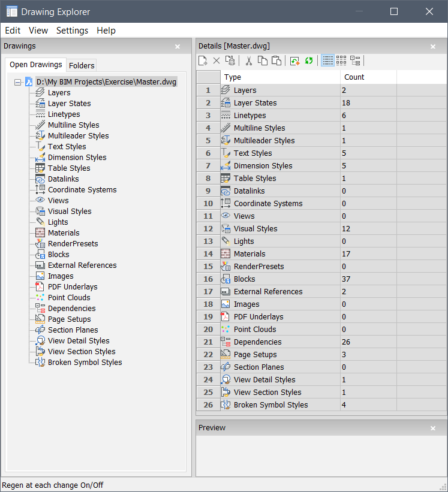Screen dimensions: 448x492
Task: Click the New item toolbar icon
Action: pos(203,61)
